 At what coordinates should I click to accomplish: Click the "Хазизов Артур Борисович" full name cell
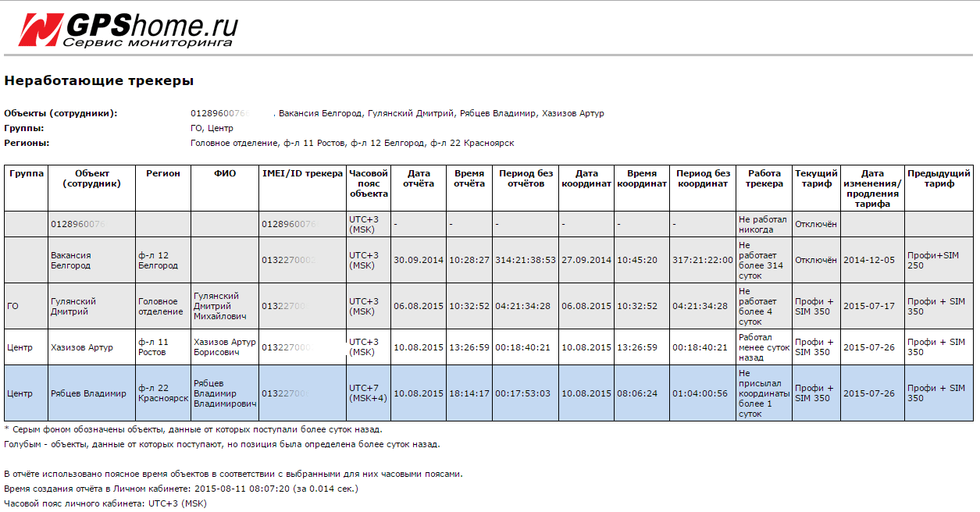coord(225,347)
